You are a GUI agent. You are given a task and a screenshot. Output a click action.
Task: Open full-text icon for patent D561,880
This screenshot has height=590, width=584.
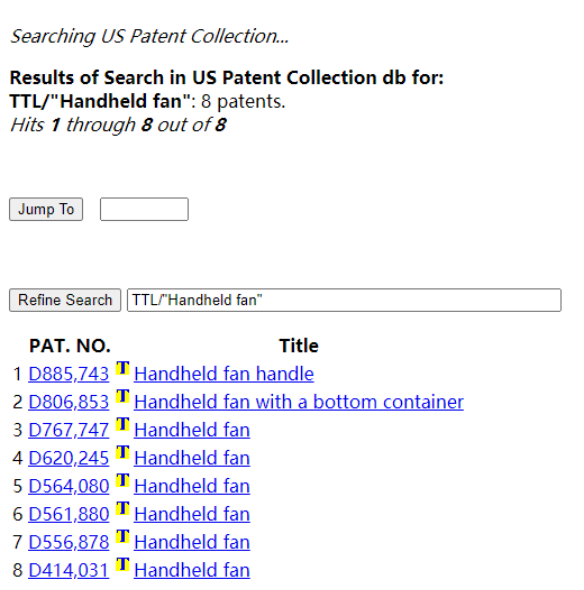pyautogui.click(x=122, y=508)
